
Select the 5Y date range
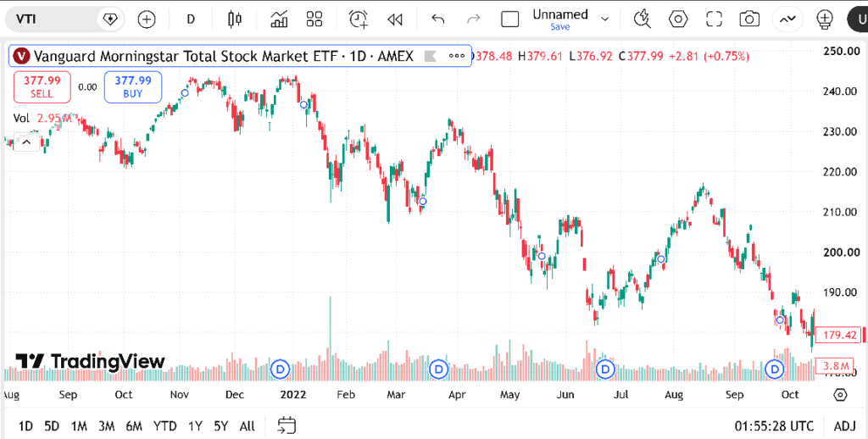[x=221, y=426]
